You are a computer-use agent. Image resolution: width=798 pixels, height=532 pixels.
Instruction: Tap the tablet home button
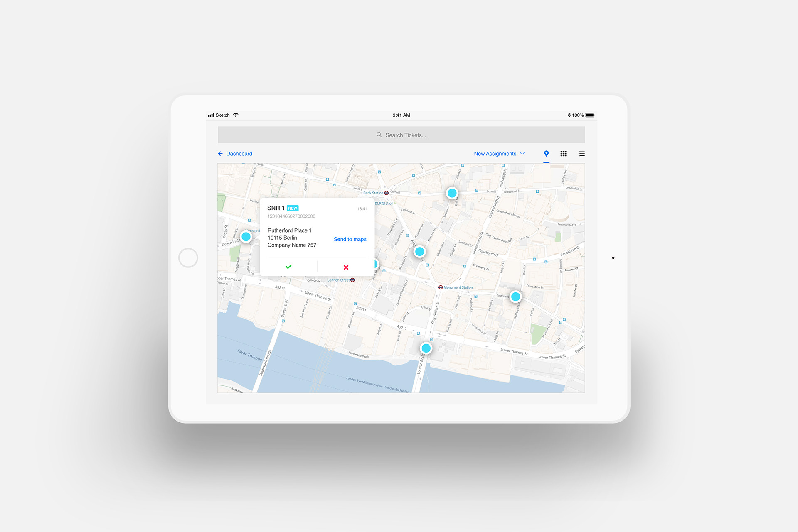pyautogui.click(x=188, y=258)
